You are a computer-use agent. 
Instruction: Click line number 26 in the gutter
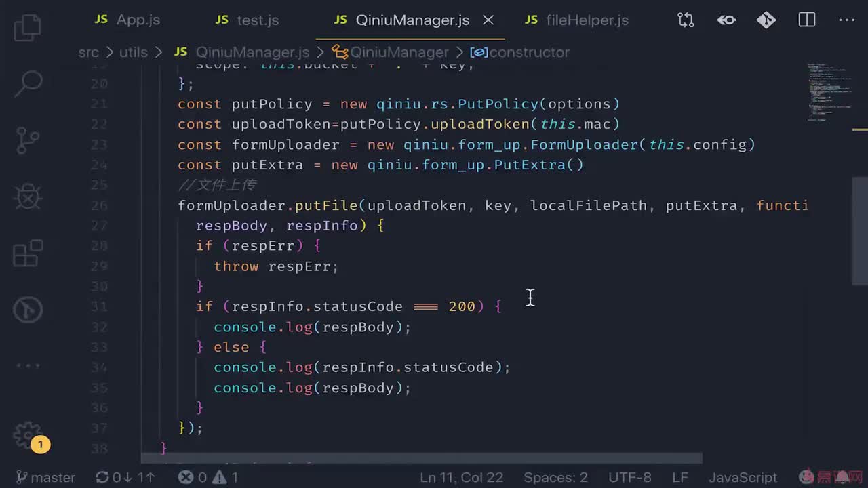point(99,205)
